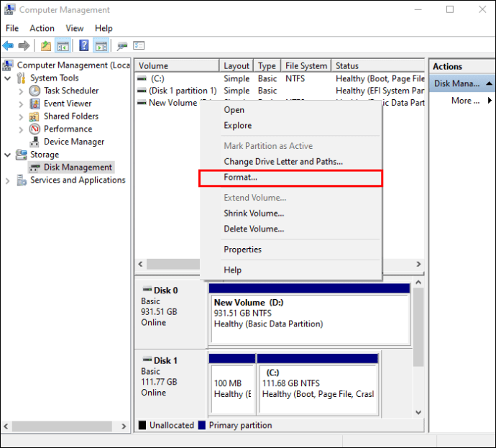Collapse the System Tools tree node
This screenshot has height=448, width=496.
tap(8, 78)
